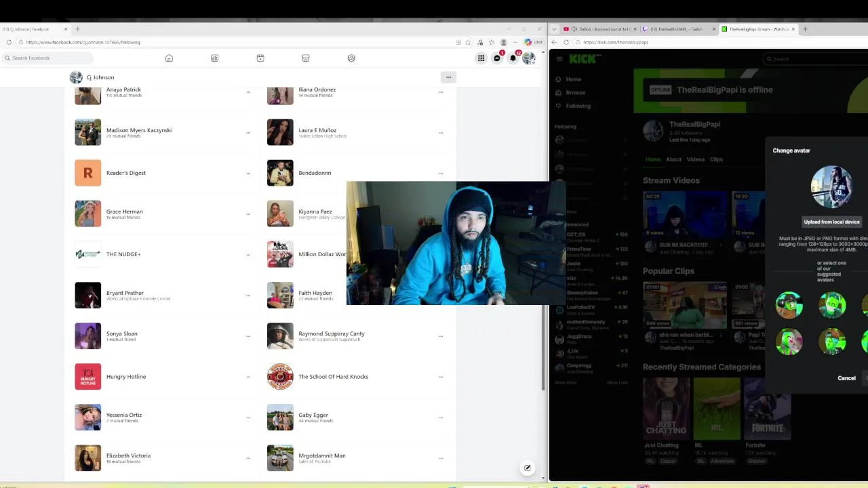The height and width of the screenshot is (488, 868).
Task: Open Hungry Hotline page link
Action: click(x=126, y=377)
